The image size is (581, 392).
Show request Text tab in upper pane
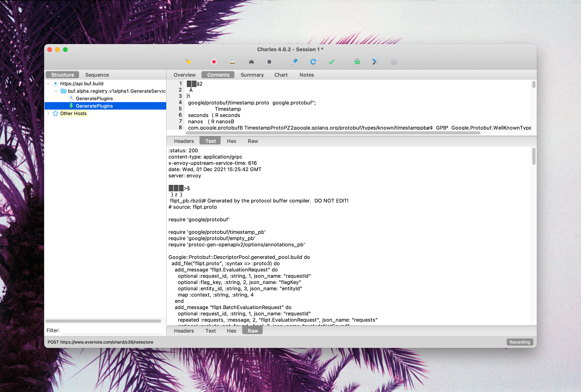point(210,141)
